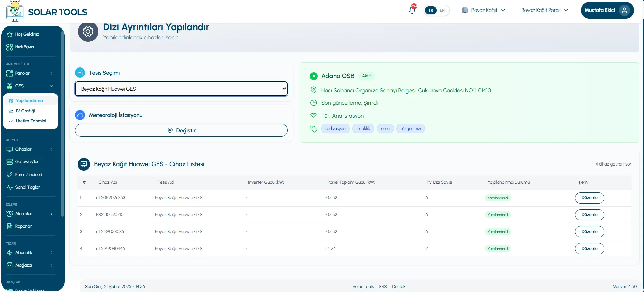
Task: Open the Beyaz Kağıt Peros dropdown
Action: [545, 10]
